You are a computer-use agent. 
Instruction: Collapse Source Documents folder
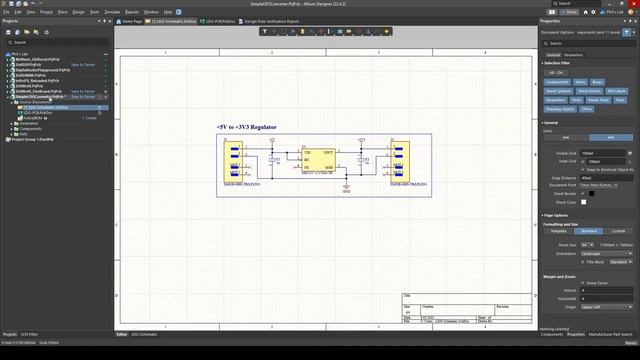point(11,102)
